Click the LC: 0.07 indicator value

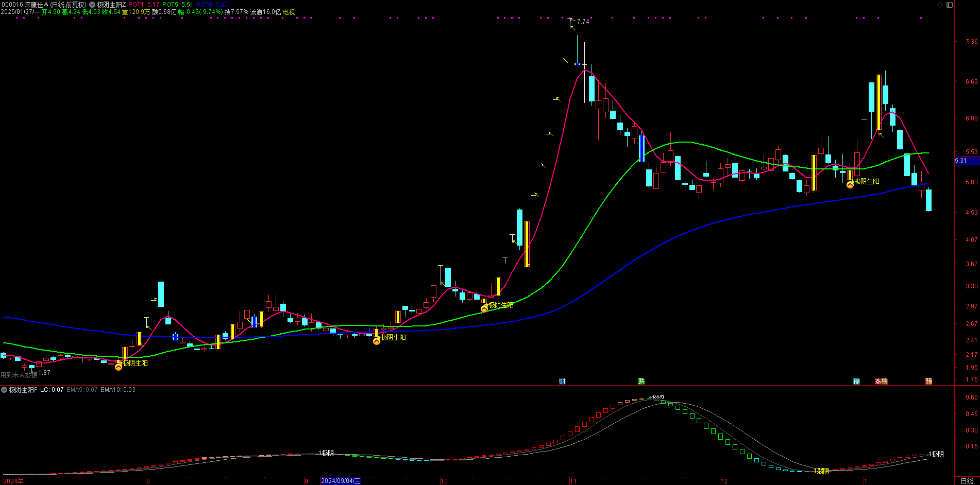click(52, 390)
